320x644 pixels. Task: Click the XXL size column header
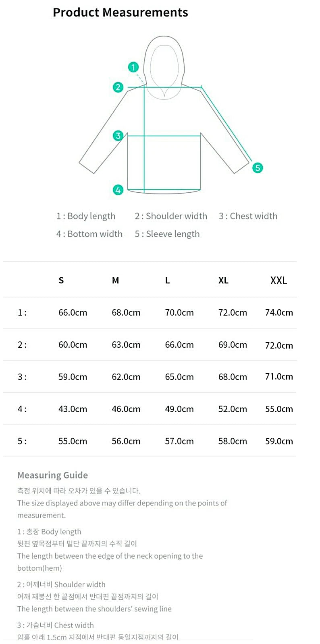pos(278,280)
